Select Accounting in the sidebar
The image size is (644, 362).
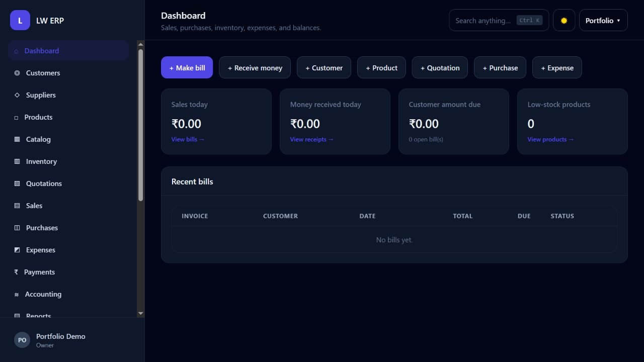click(x=68, y=294)
